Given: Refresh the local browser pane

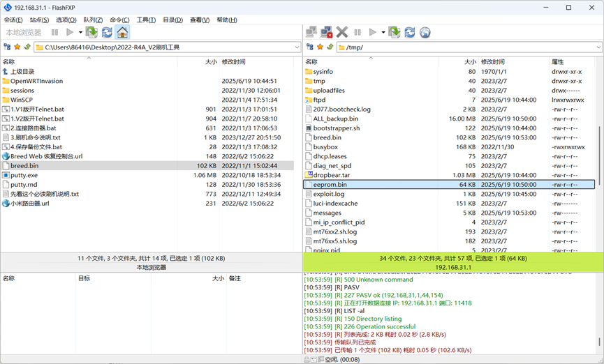Looking at the screenshot, I should 107,32.
